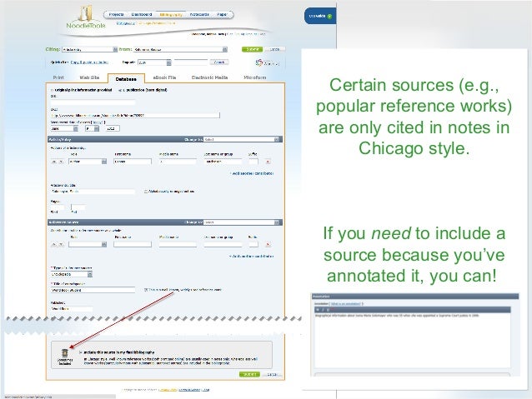
Task: Click the bottom Cancel button
Action: tap(272, 374)
